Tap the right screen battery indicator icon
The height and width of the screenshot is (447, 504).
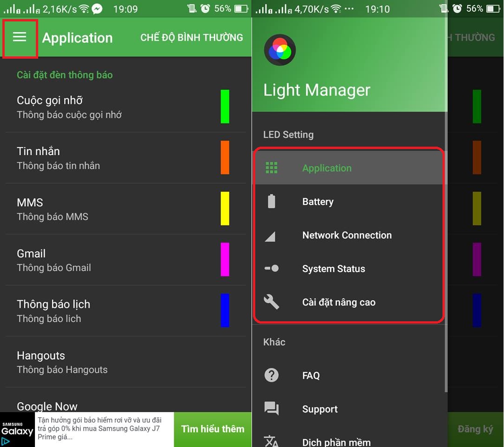(493, 9)
